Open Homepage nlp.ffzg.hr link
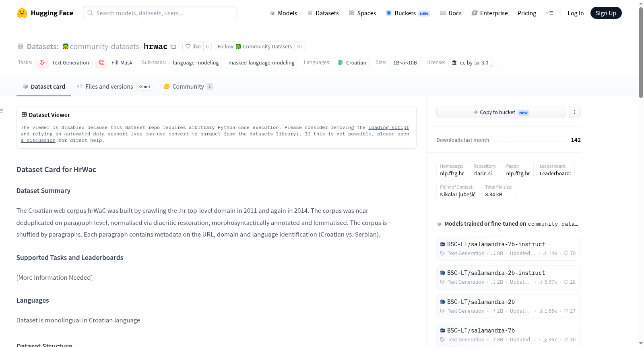This screenshot has width=644, height=347. (452, 170)
